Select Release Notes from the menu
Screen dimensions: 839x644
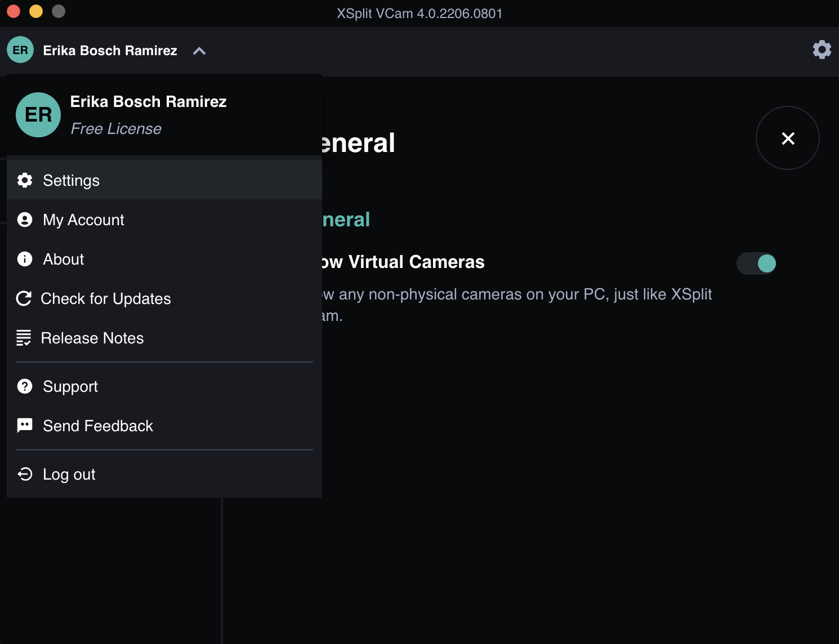92,338
